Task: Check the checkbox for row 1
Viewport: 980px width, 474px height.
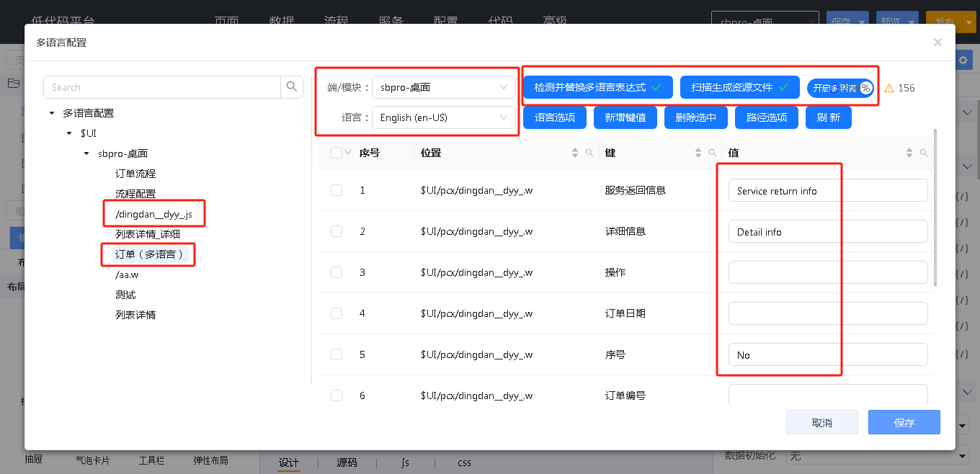Action: coord(337,191)
